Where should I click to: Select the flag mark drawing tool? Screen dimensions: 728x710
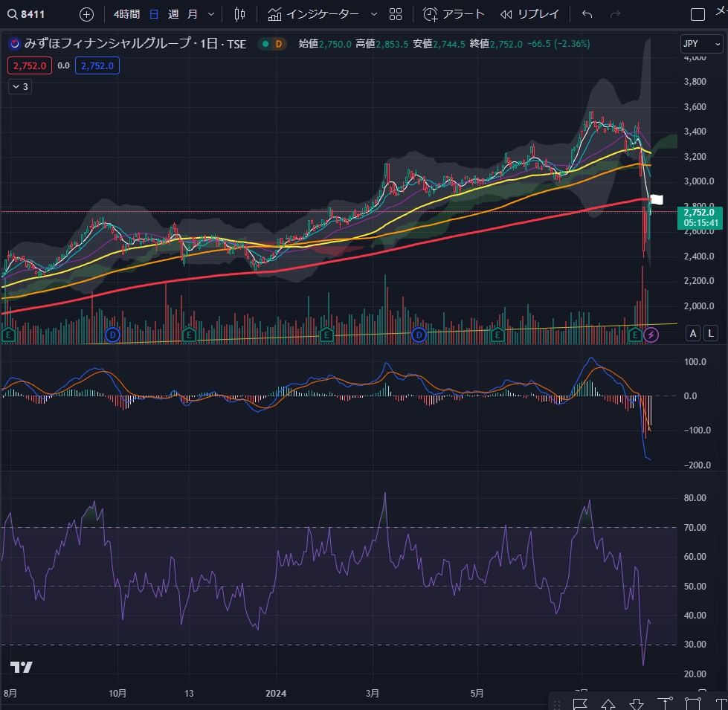coord(580,704)
